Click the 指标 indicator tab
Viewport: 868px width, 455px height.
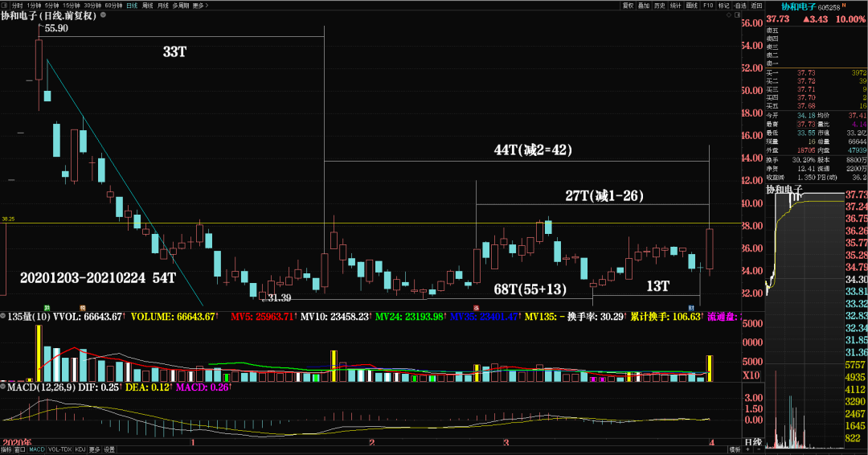pyautogui.click(x=6, y=450)
